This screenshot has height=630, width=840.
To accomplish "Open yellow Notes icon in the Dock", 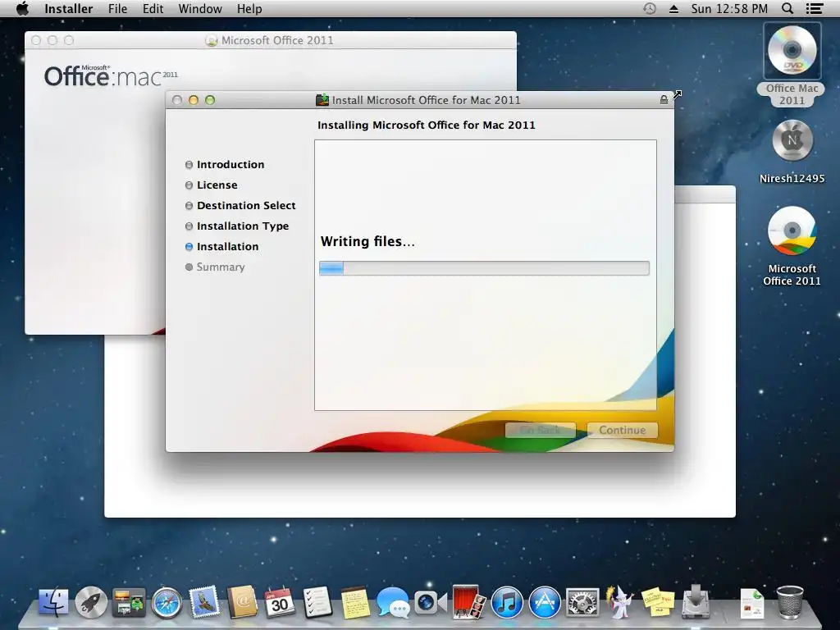I will click(x=355, y=603).
